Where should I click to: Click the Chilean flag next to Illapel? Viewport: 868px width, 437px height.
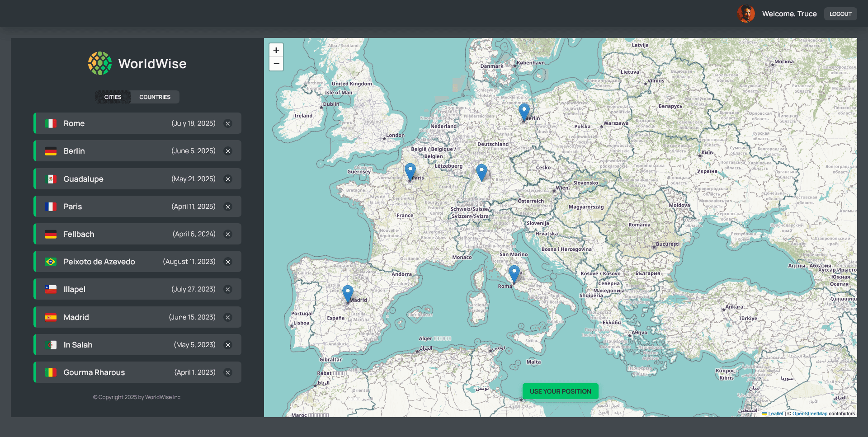[x=51, y=289]
